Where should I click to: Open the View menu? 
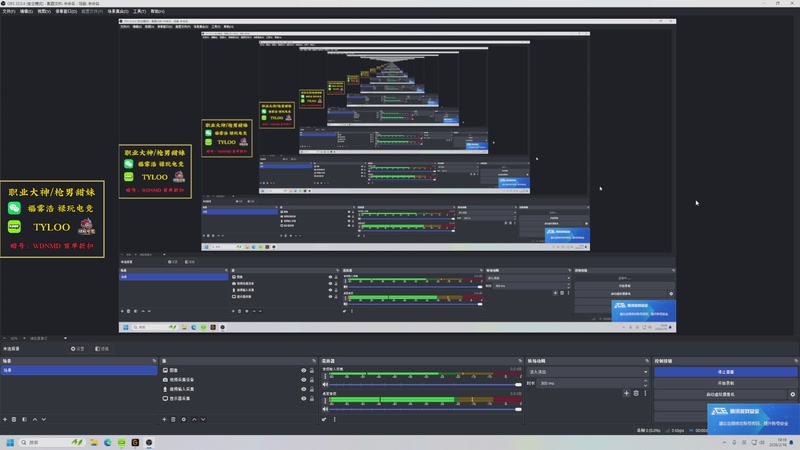pos(44,11)
